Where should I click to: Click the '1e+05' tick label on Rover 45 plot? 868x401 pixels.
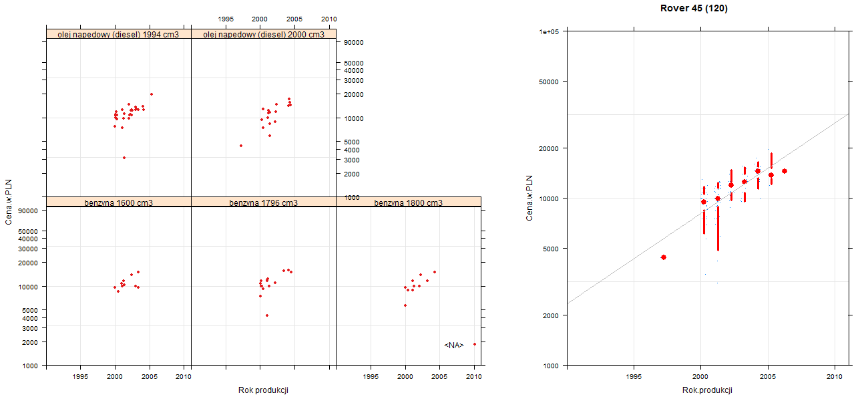pyautogui.click(x=549, y=31)
